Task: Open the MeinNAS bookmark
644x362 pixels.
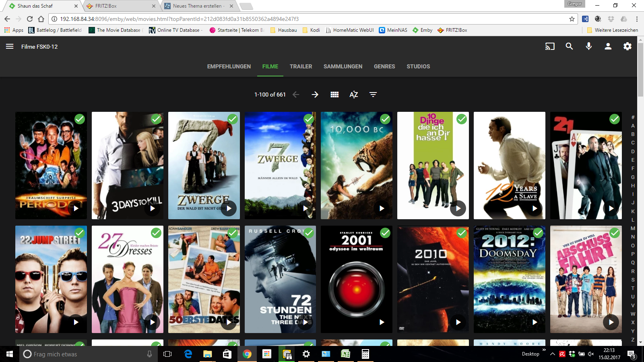Action: coord(393,30)
